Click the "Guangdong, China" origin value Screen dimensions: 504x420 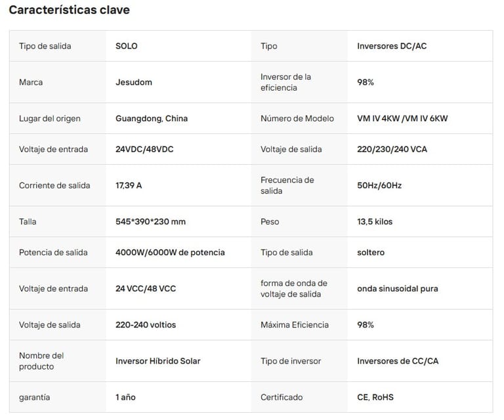(x=152, y=118)
